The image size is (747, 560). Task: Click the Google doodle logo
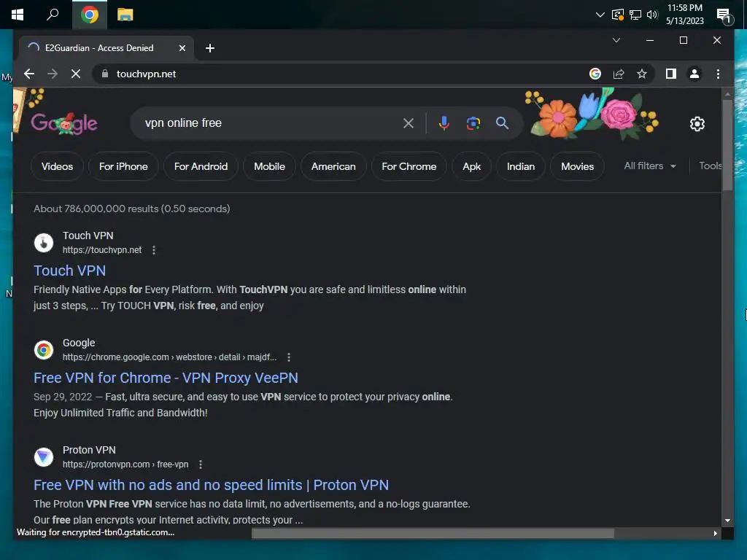pyautogui.click(x=64, y=123)
